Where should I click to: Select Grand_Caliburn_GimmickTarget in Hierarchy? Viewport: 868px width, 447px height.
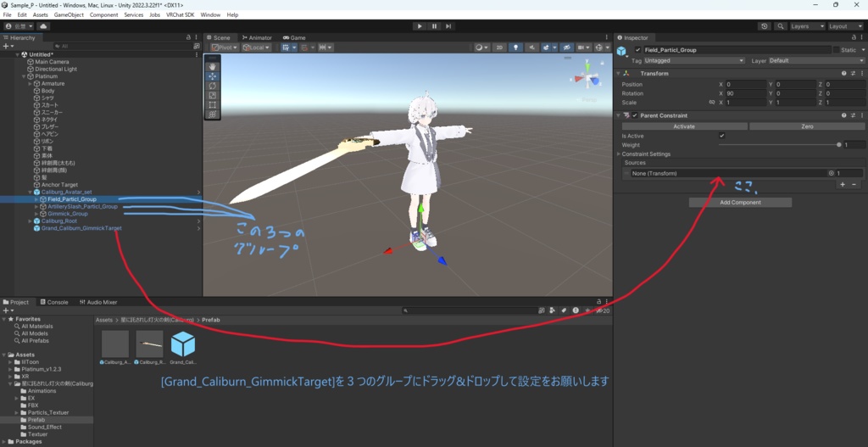click(81, 228)
